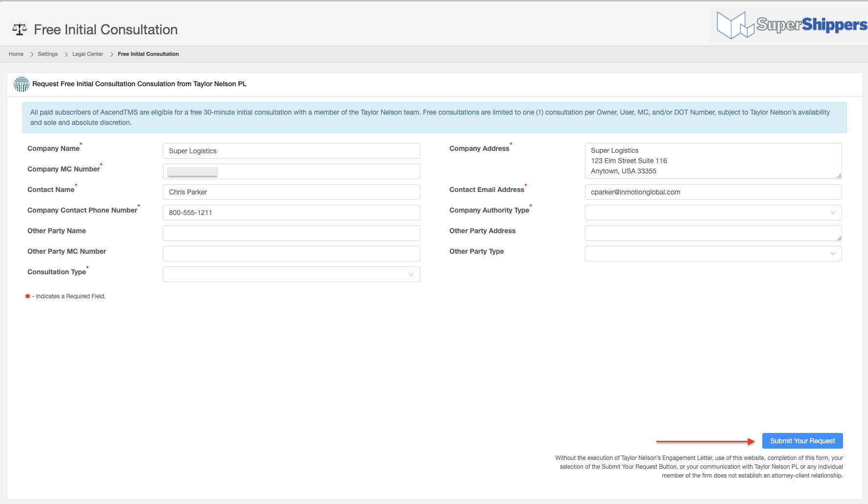Screen dimensions: 868x504
Task: Click the Submit Your Request button
Action: point(802,441)
